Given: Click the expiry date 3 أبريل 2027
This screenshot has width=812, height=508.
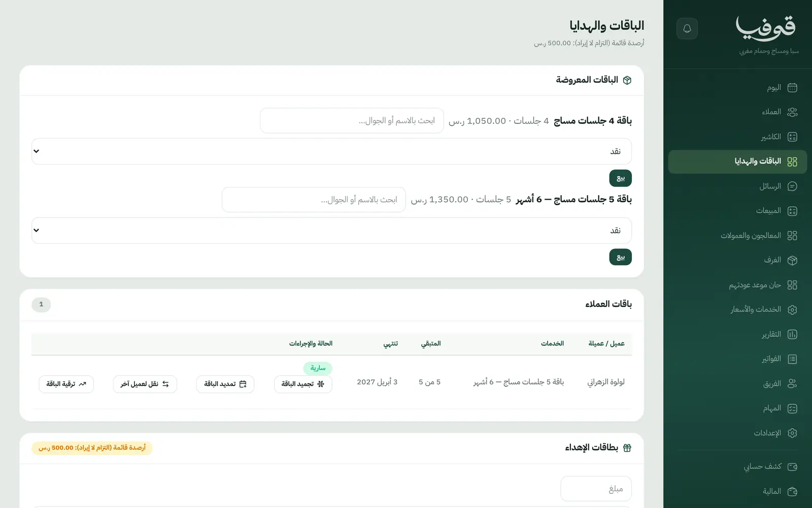Looking at the screenshot, I should coord(377,382).
